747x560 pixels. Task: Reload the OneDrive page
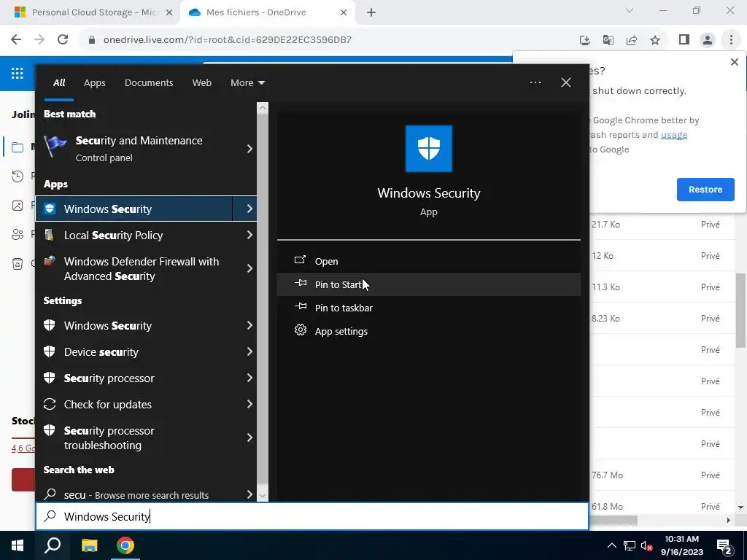coord(63,39)
